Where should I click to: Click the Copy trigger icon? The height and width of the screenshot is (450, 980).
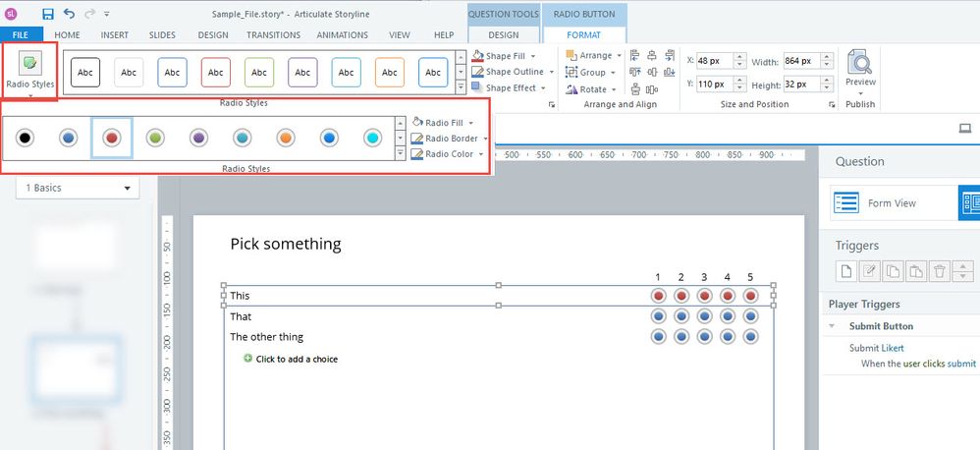pyautogui.click(x=894, y=270)
